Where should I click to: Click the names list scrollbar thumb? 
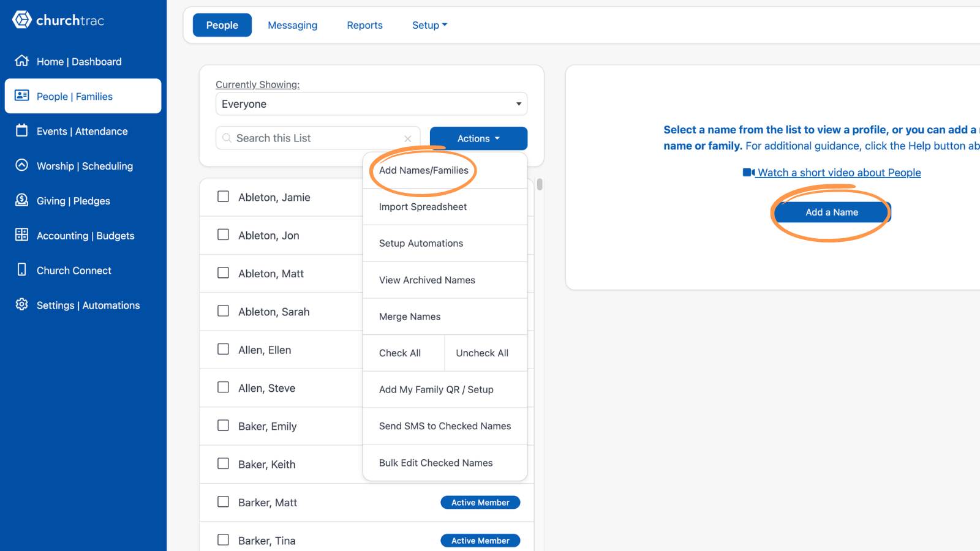[540, 184]
